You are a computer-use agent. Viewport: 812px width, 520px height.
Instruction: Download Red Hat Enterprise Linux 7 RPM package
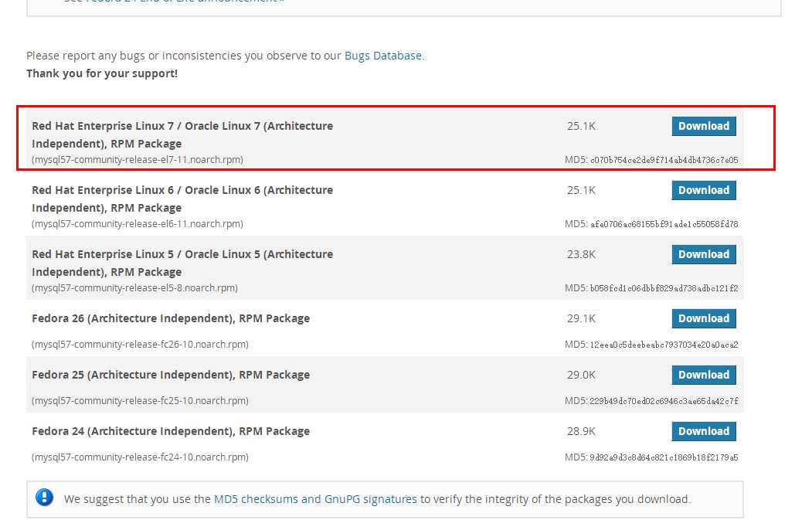[x=704, y=126]
